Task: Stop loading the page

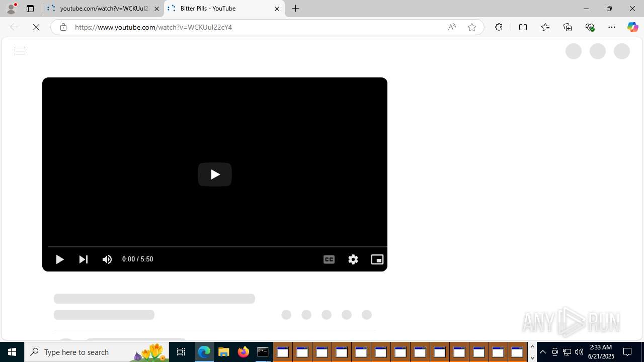Action: (36, 27)
